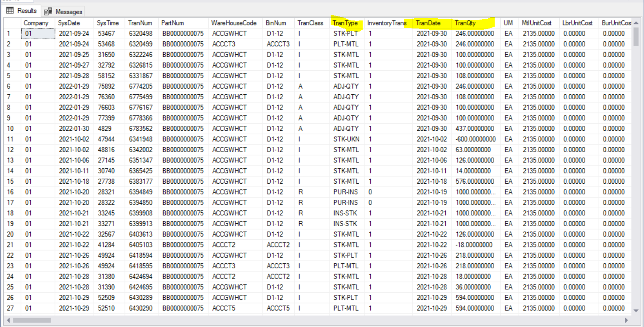
Task: Switch to the Results tab
Action: [x=21, y=11]
